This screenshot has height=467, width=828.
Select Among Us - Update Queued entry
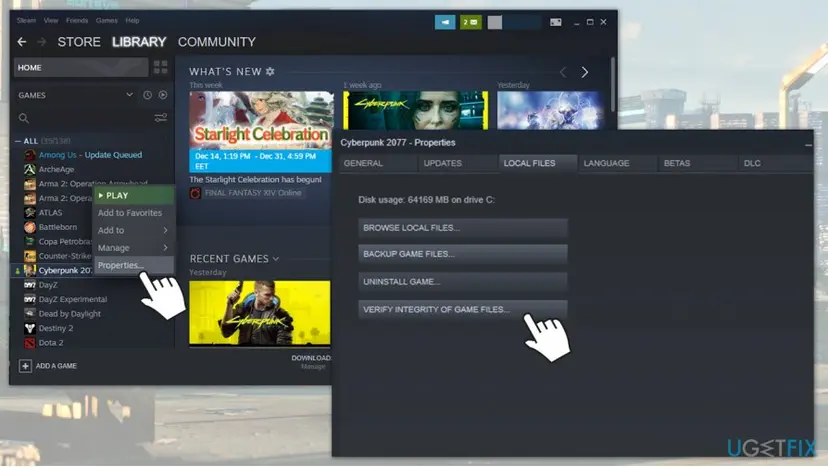[90, 155]
